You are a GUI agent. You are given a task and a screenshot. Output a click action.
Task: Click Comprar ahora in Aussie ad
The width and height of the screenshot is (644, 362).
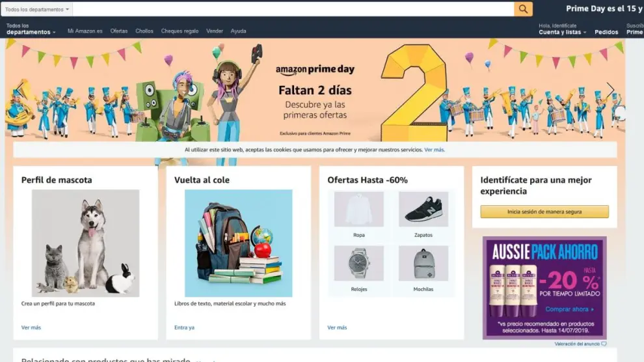tap(569, 309)
